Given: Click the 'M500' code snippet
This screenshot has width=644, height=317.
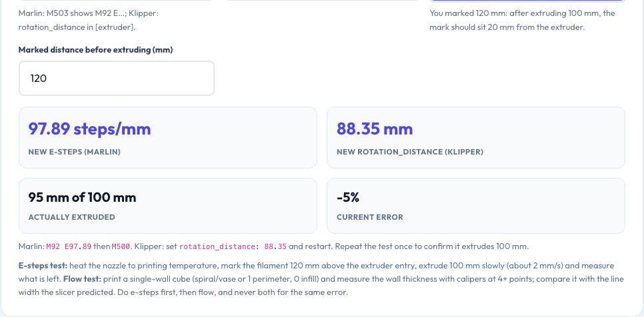Looking at the screenshot, I should (121, 246).
